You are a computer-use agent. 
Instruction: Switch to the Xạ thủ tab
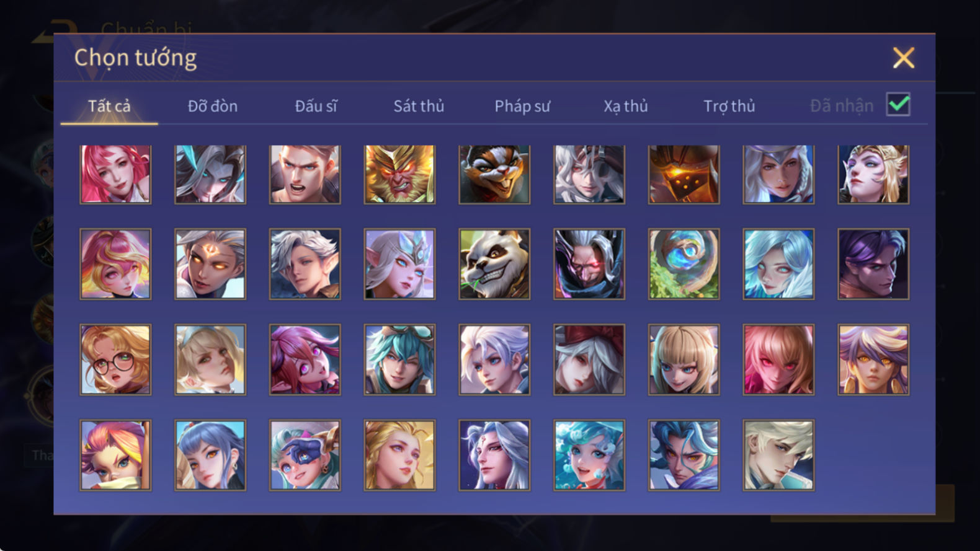pyautogui.click(x=626, y=106)
